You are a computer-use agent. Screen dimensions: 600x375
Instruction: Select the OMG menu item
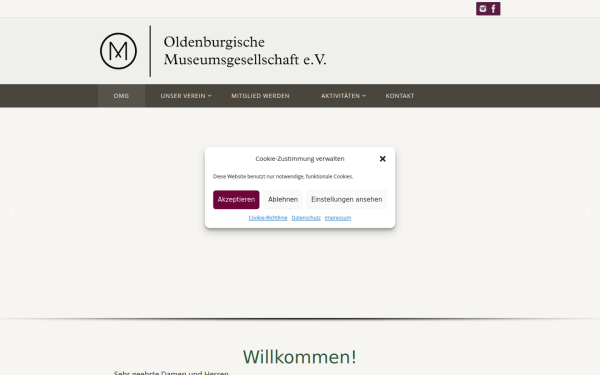tap(121, 96)
